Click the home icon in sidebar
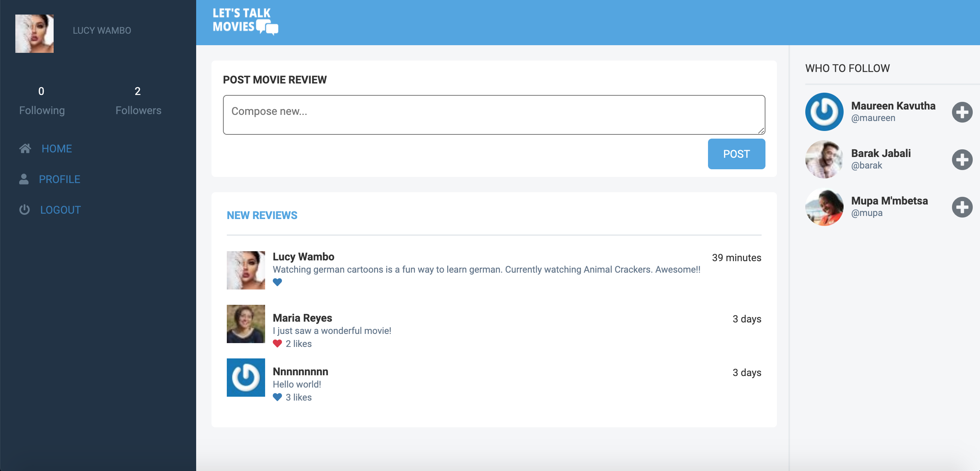This screenshot has height=471, width=980. pyautogui.click(x=25, y=149)
